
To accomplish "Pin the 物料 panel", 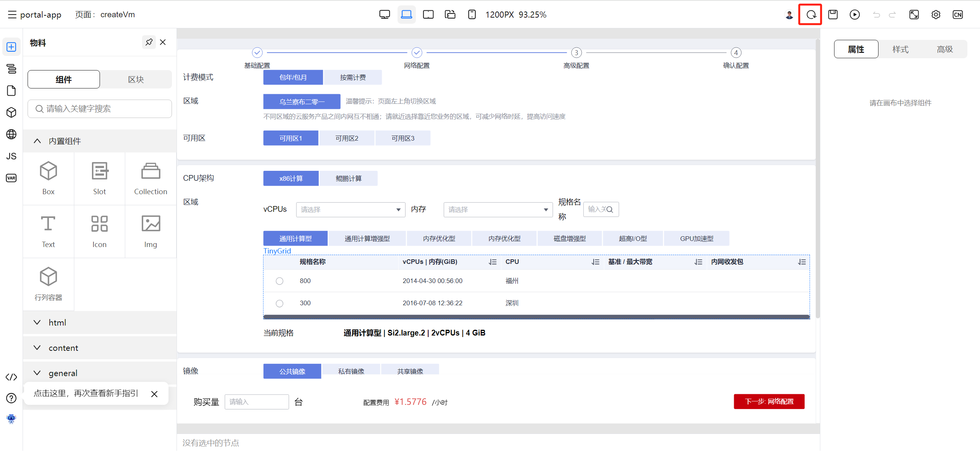I will (x=149, y=42).
